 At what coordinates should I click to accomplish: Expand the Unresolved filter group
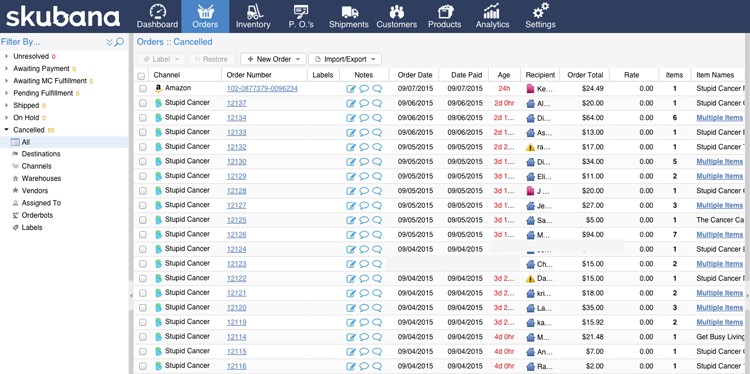click(6, 56)
